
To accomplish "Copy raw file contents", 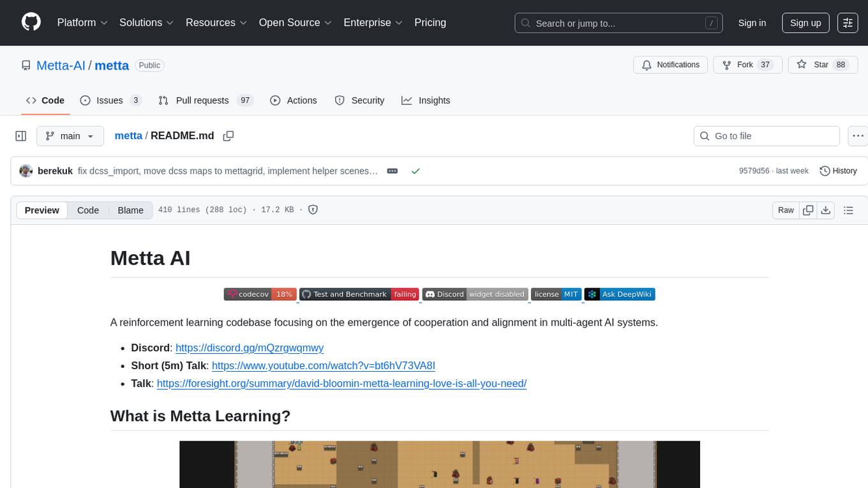I will click(808, 210).
